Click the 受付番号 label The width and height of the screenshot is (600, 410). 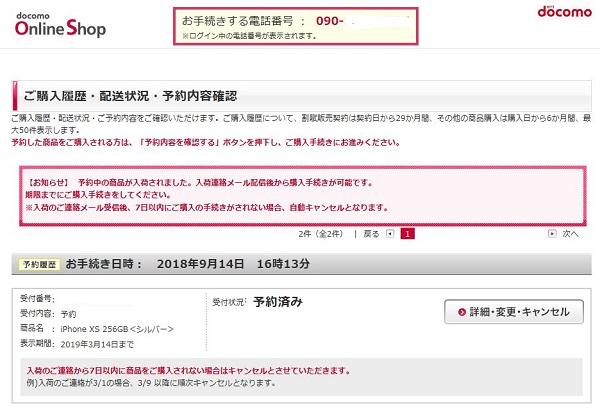click(x=41, y=299)
